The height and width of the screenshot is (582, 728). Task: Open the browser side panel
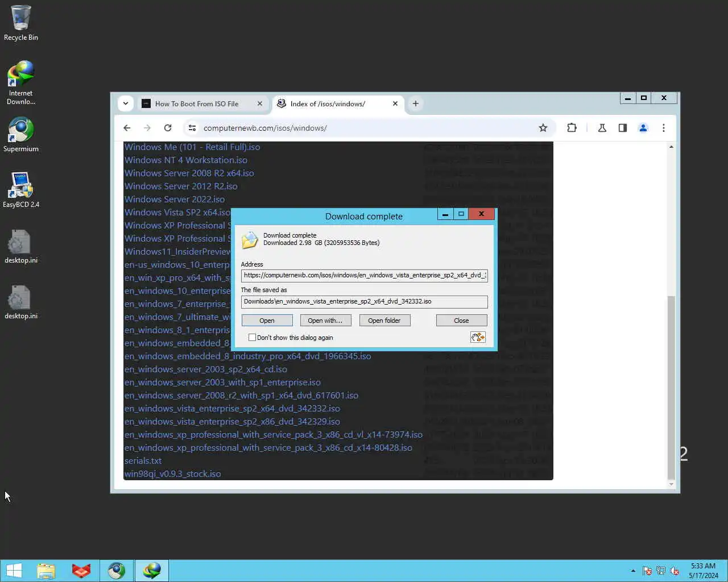click(623, 128)
